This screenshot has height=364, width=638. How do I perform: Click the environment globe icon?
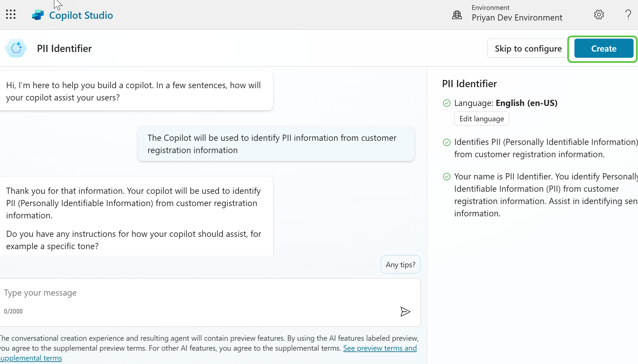coord(457,15)
